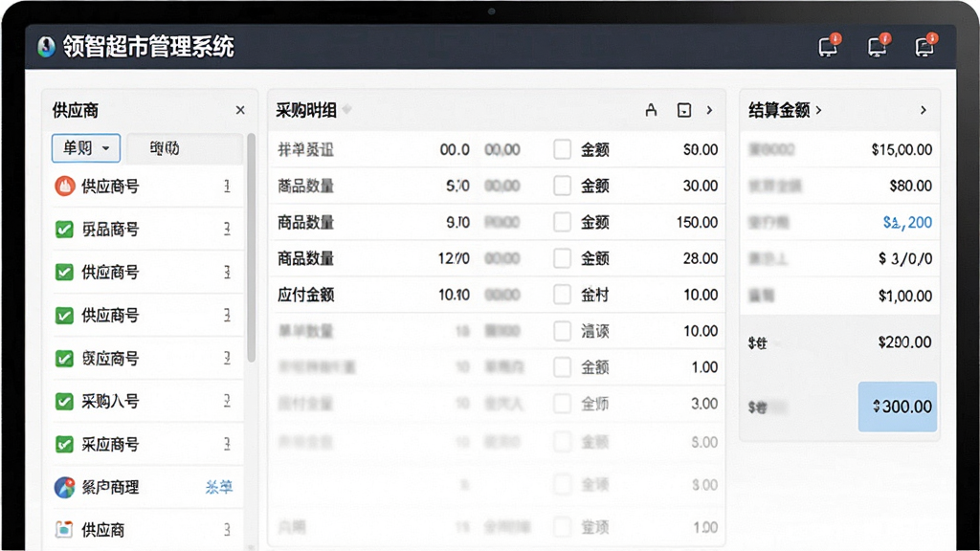Click the $15,00.00 settlement value
Screen dimensions: 980x551
[902, 150]
